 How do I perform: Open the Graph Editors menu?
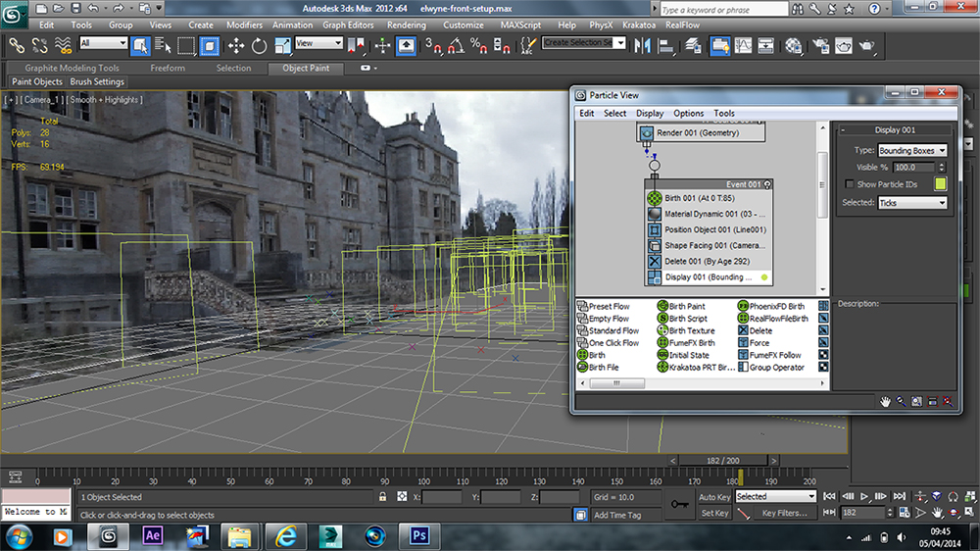click(x=348, y=25)
